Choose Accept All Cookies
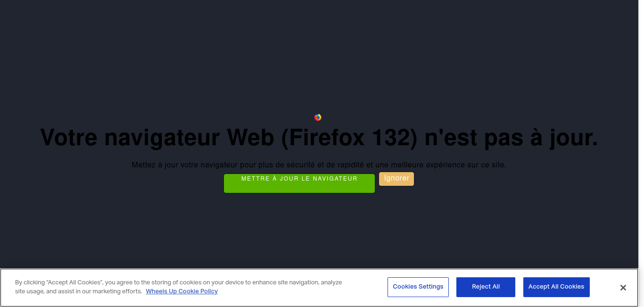Screen dimensions: 644x307 click(556, 287)
